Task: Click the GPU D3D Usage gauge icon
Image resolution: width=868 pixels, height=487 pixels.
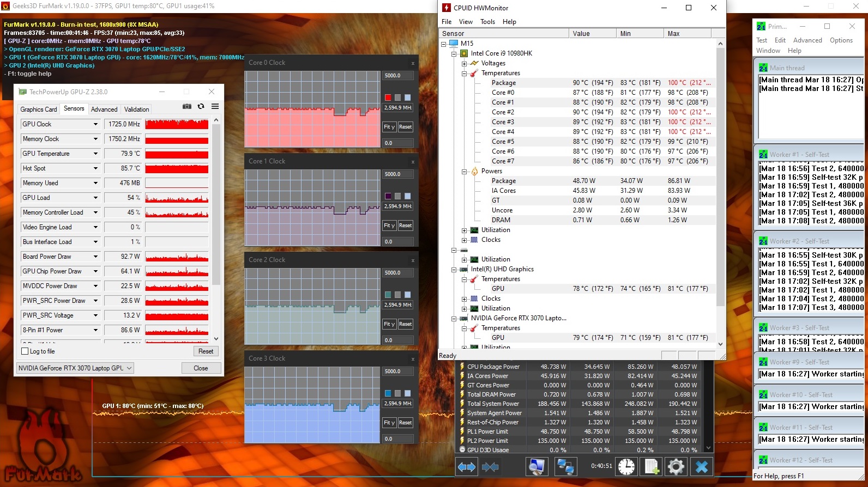Action: pos(462,450)
